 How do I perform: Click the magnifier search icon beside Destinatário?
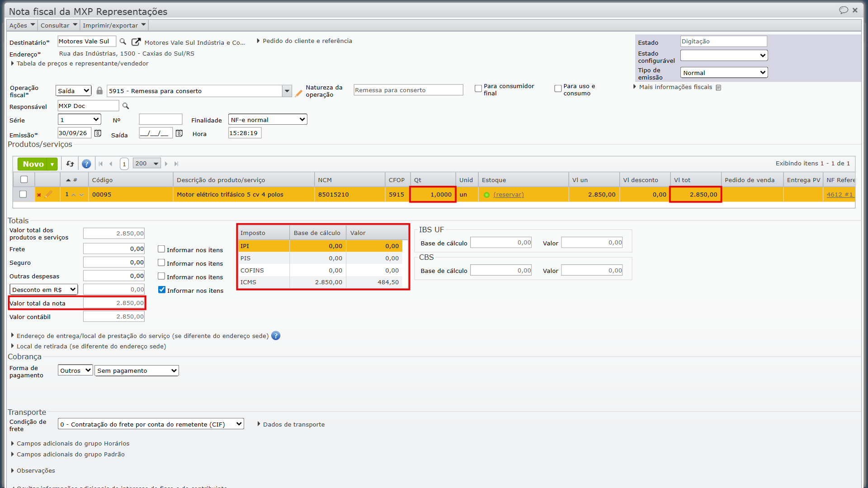coord(123,42)
